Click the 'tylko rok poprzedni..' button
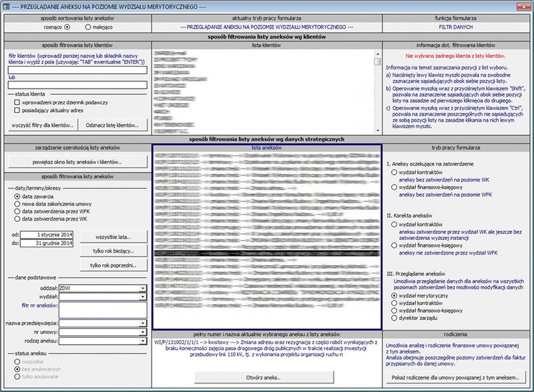 [x=113, y=265]
